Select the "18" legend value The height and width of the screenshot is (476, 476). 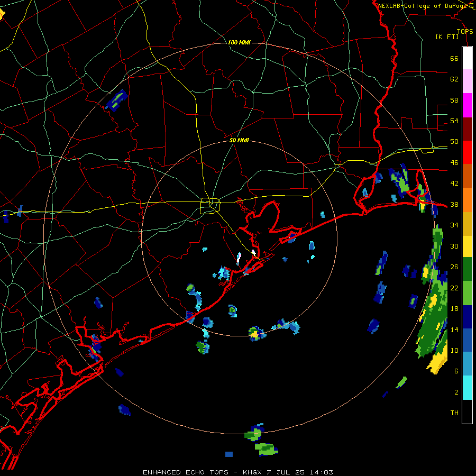click(454, 309)
